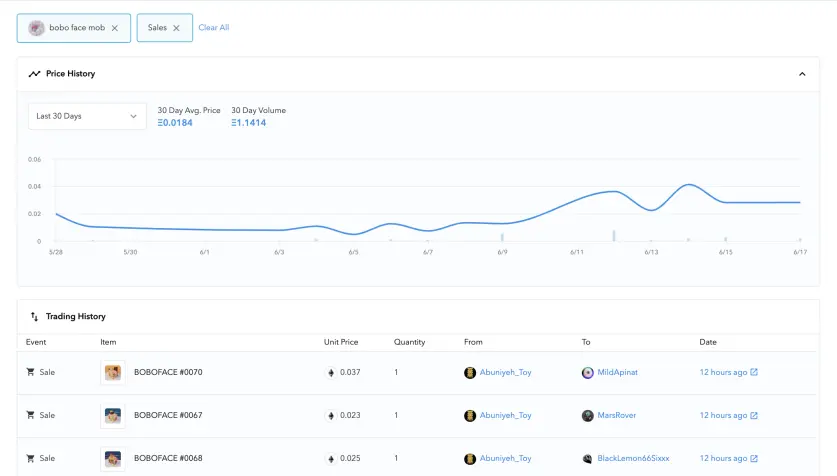The height and width of the screenshot is (476, 837).
Task: Click seller avatar in BOBOFACE #0068 row
Action: [470, 459]
